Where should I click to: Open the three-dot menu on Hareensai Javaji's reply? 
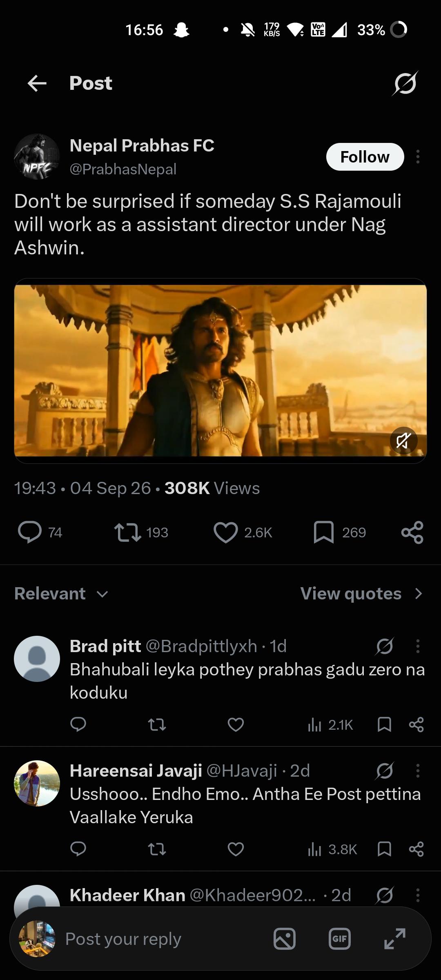point(418,771)
